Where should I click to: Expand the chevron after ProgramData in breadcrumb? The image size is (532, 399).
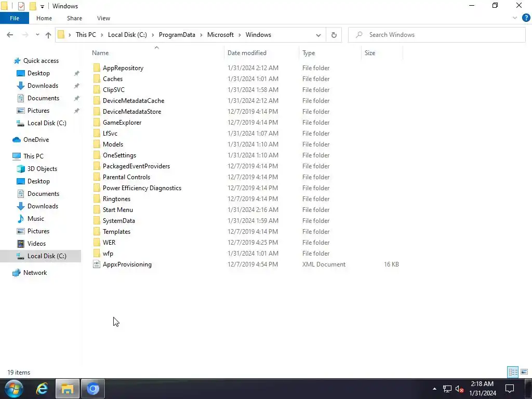point(201,35)
